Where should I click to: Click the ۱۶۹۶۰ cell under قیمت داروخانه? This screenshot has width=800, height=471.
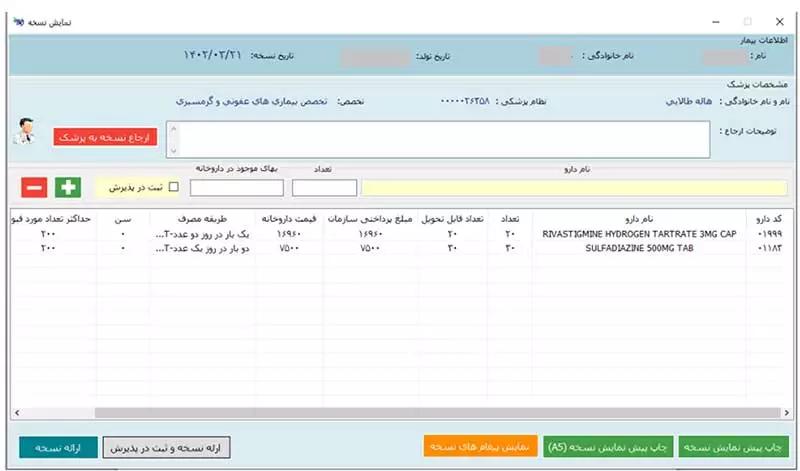(x=288, y=234)
